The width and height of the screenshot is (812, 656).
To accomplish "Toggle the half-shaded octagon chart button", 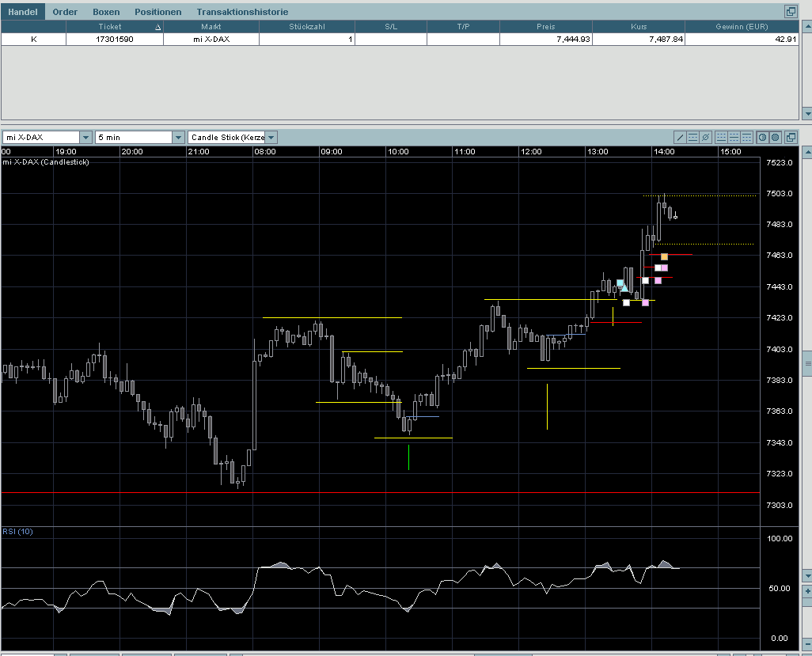I will coord(762,137).
